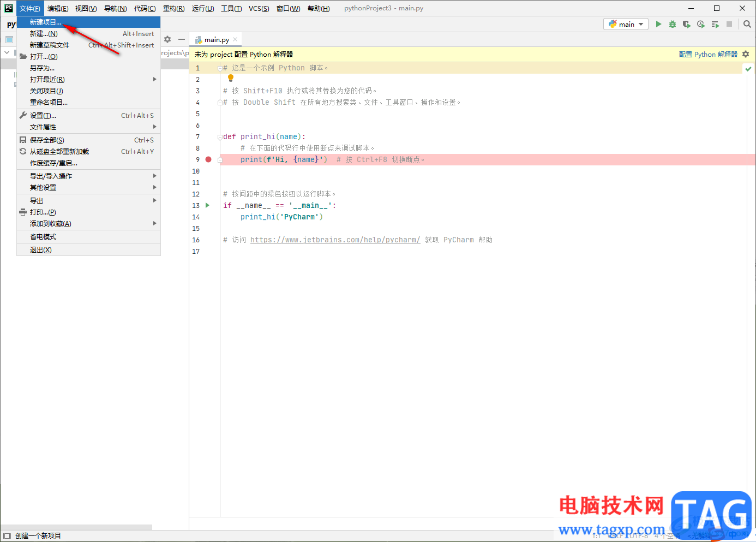Collapse the project tree chevron
The width and height of the screenshot is (756, 542).
tap(7, 52)
